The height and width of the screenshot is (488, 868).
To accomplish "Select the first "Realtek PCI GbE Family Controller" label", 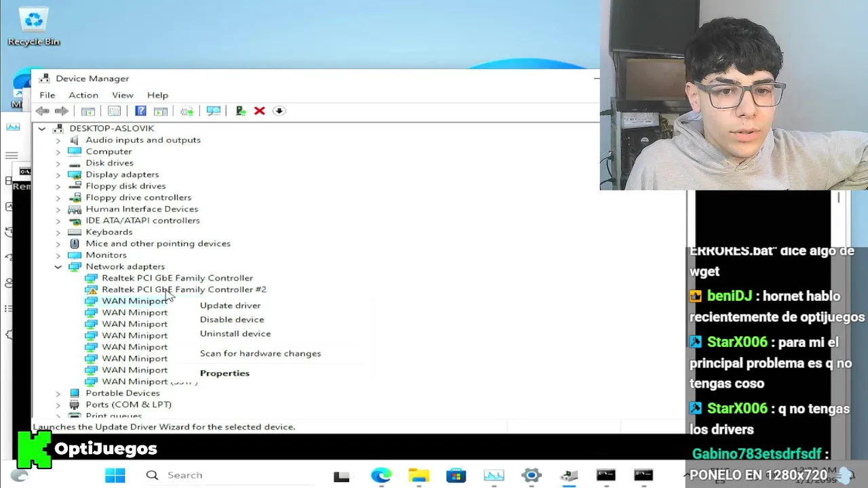I will pos(177,278).
